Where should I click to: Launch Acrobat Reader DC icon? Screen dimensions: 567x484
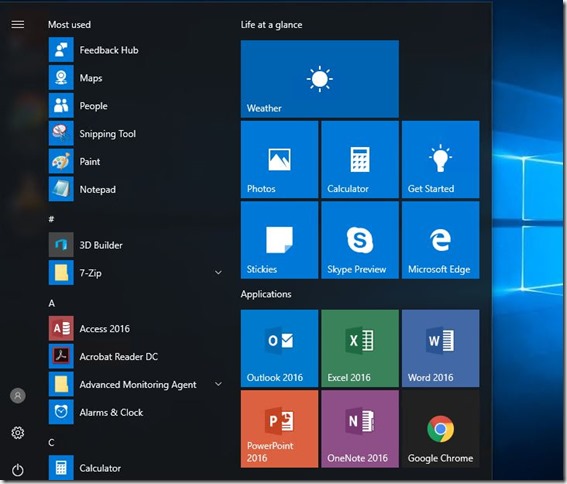click(61, 356)
